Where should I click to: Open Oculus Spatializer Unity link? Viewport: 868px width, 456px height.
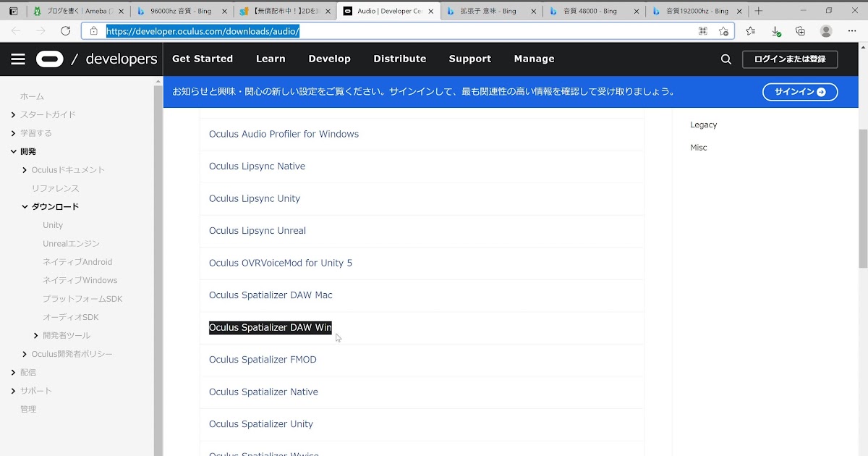point(261,424)
